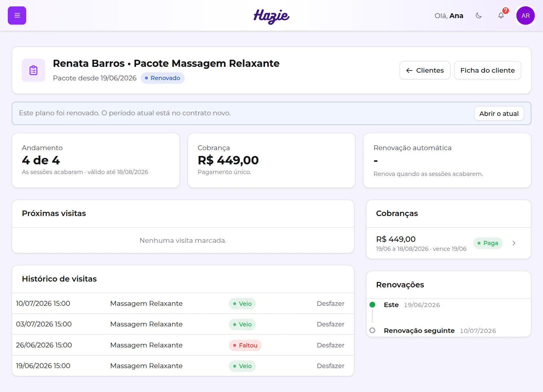Viewport: 543px width, 392px height.
Task: Click the AR user avatar
Action: point(526,15)
